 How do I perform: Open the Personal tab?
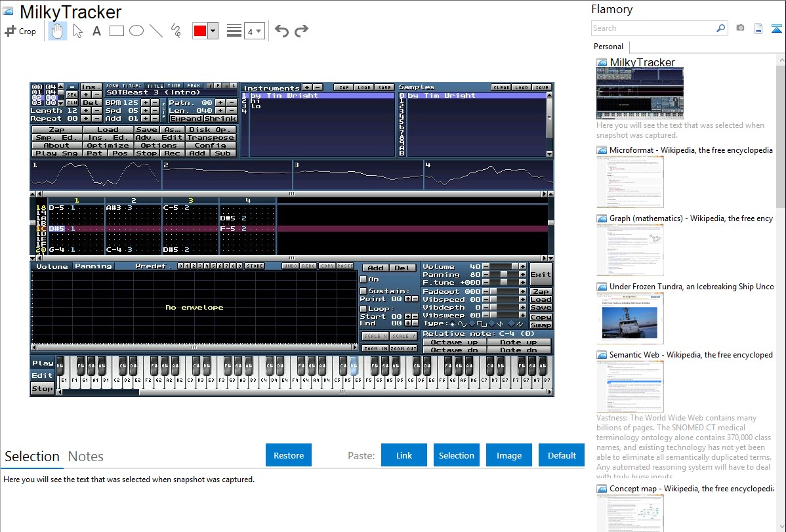click(x=608, y=47)
